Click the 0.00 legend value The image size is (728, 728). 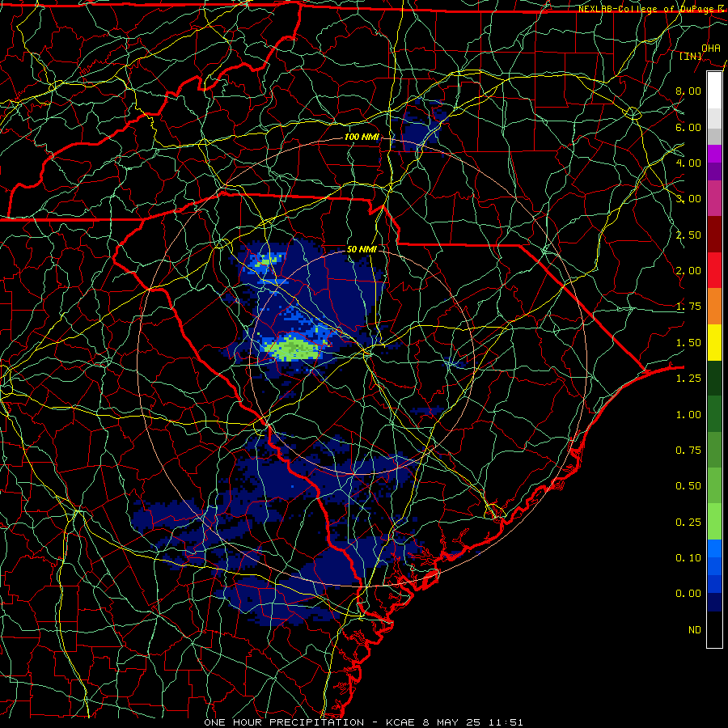click(688, 594)
